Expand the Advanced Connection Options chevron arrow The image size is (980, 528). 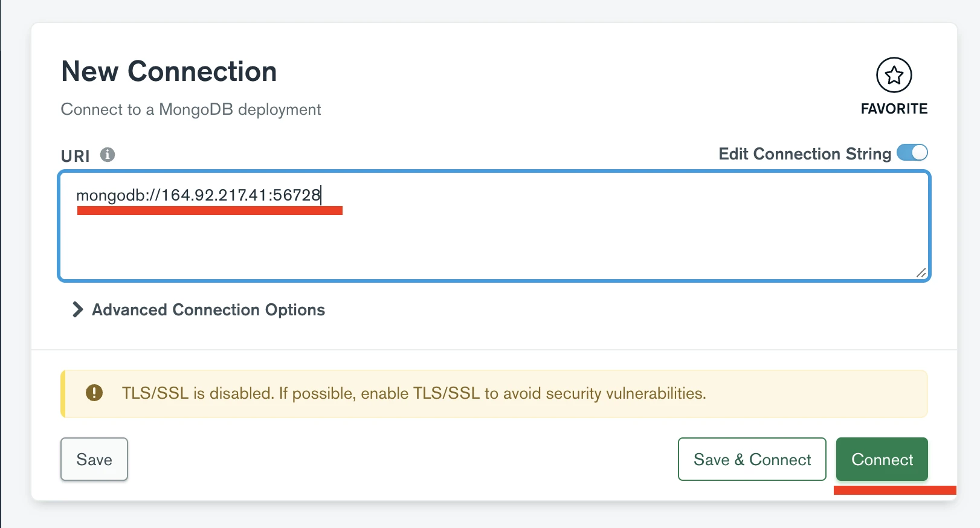pos(77,310)
